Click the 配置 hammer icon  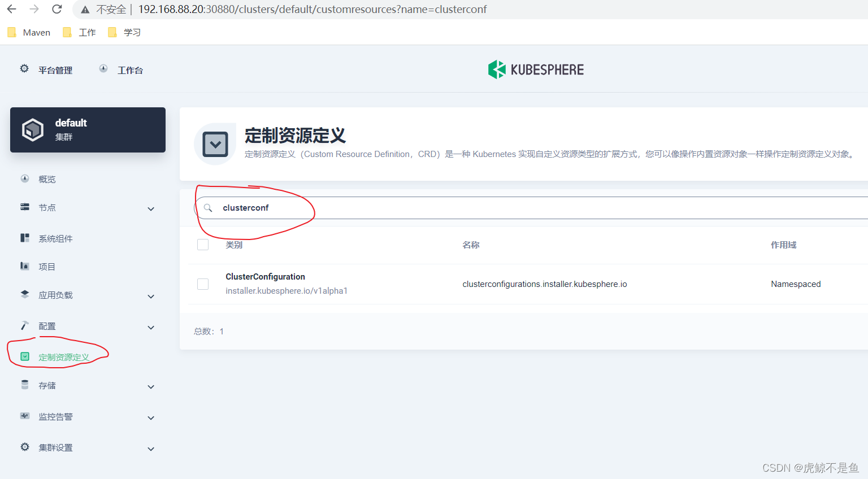click(x=25, y=325)
